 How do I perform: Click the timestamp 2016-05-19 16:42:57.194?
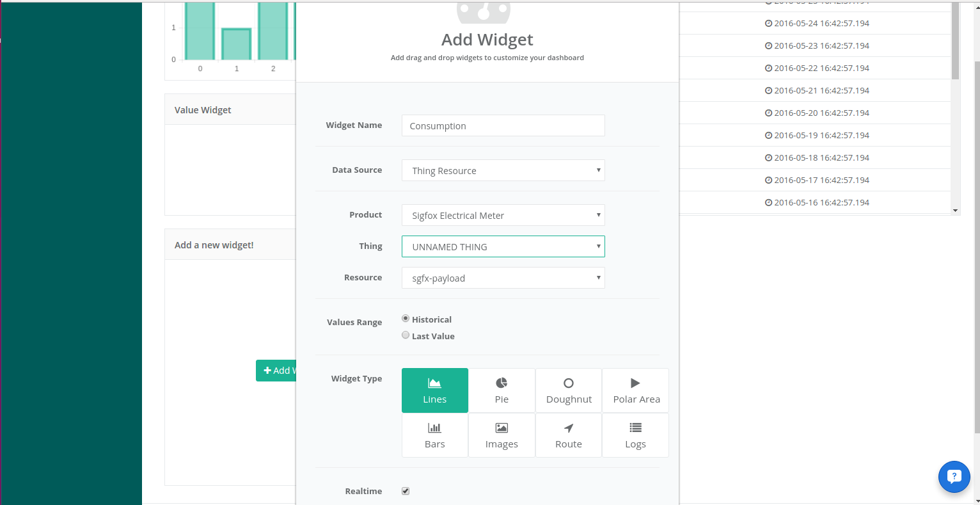point(821,135)
